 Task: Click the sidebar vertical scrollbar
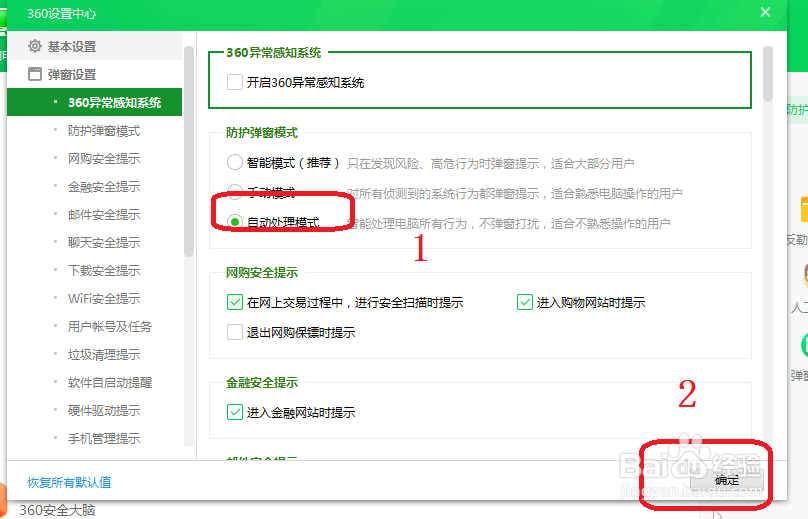coord(189,152)
